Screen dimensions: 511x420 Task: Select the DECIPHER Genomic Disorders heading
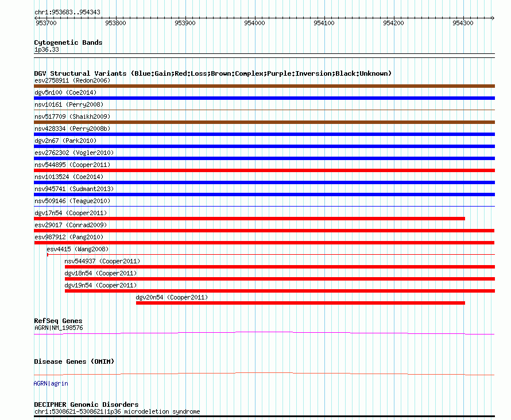86,405
